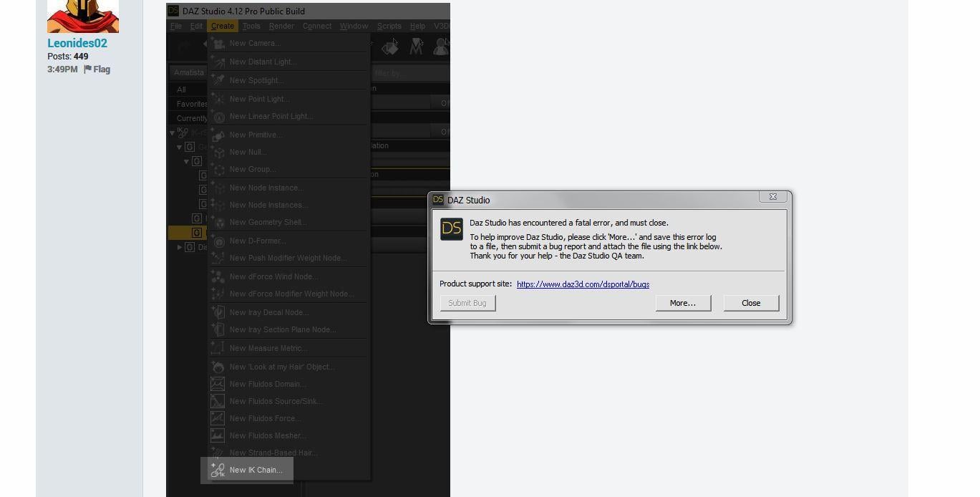The height and width of the screenshot is (497, 980).
Task: Choose New Strand-Based Hair... entry
Action: tap(289, 453)
